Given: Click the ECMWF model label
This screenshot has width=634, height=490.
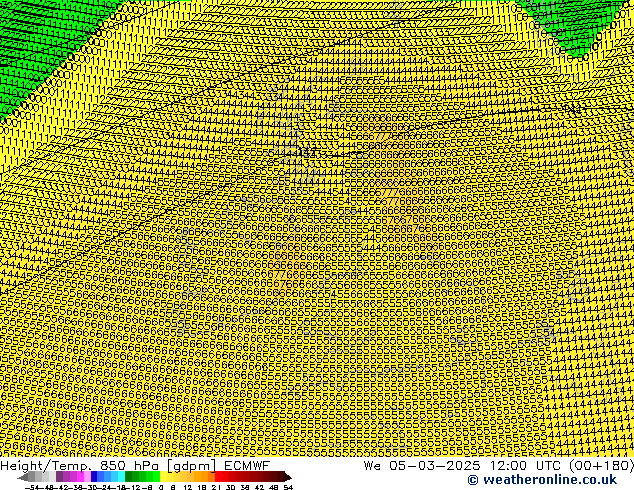Looking at the screenshot, I should coord(247,466).
